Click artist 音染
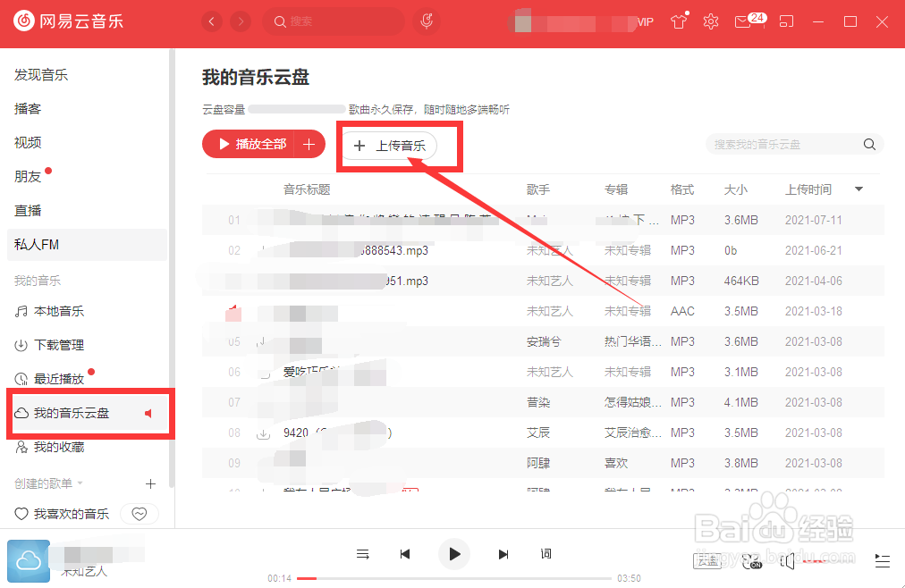Screen dimensions: 905x588 (538, 402)
